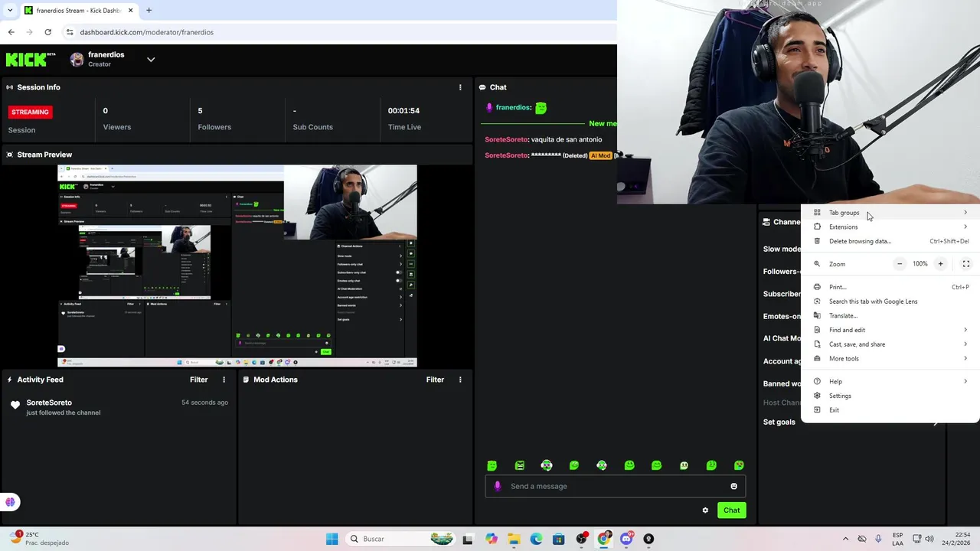Viewport: 980px width, 551px height.
Task: Click the green emote next to franerdios name
Action: (541, 108)
